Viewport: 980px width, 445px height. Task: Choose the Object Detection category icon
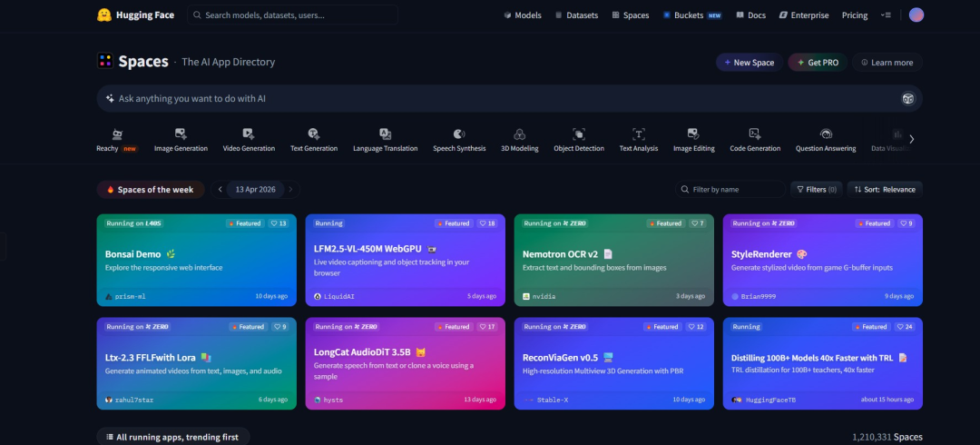(579, 133)
